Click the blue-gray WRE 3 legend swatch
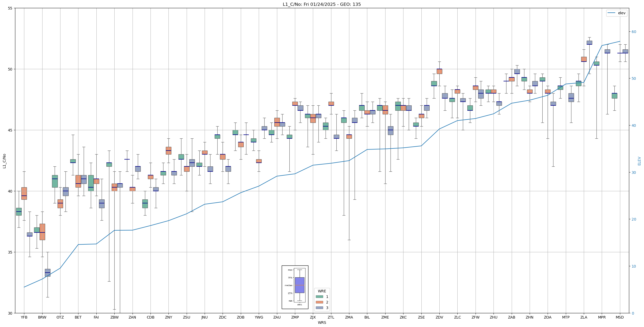Image resolution: width=644 pixels, height=327 pixels. click(x=319, y=308)
